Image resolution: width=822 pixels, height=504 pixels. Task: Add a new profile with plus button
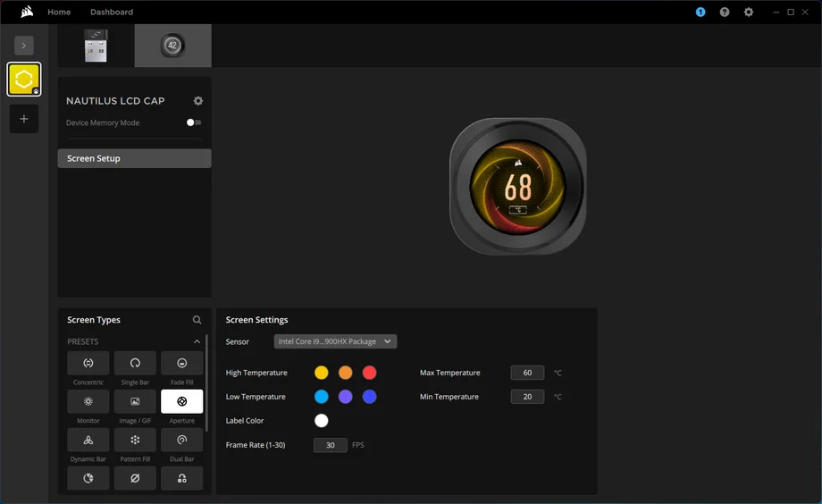coord(24,119)
